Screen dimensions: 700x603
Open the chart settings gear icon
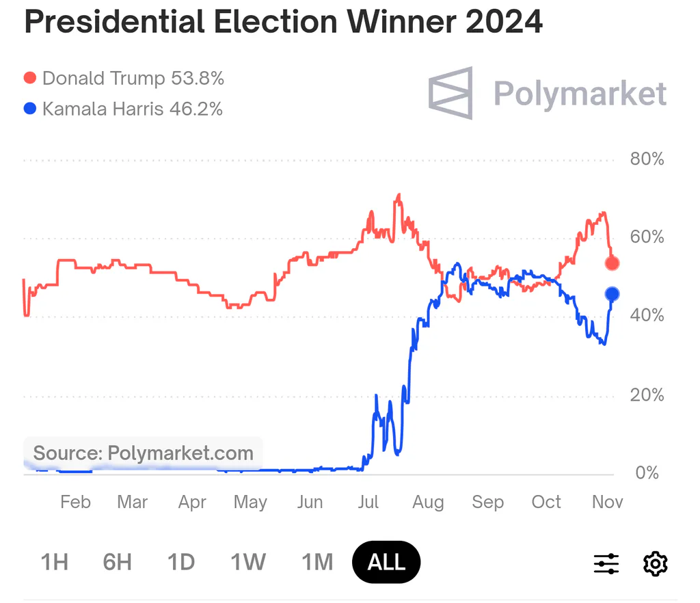point(655,563)
